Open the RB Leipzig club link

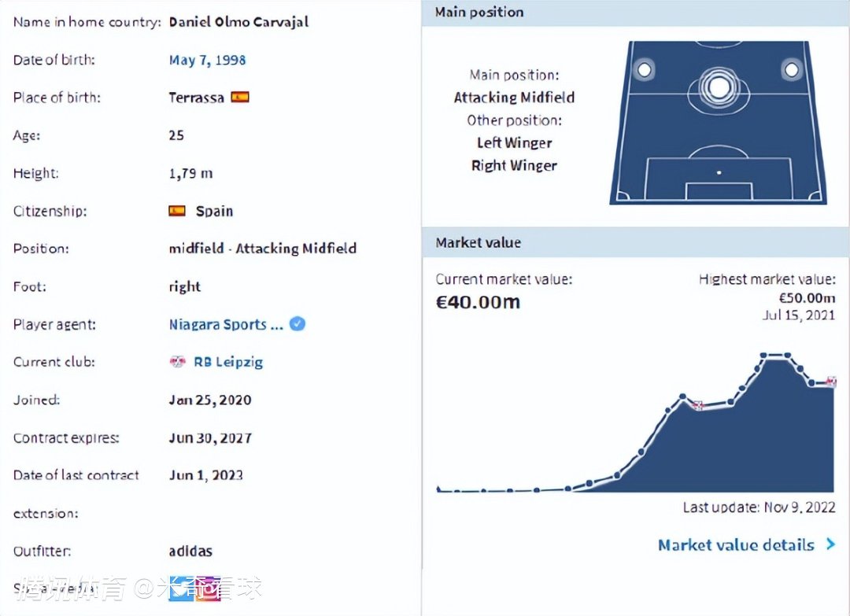tap(228, 362)
